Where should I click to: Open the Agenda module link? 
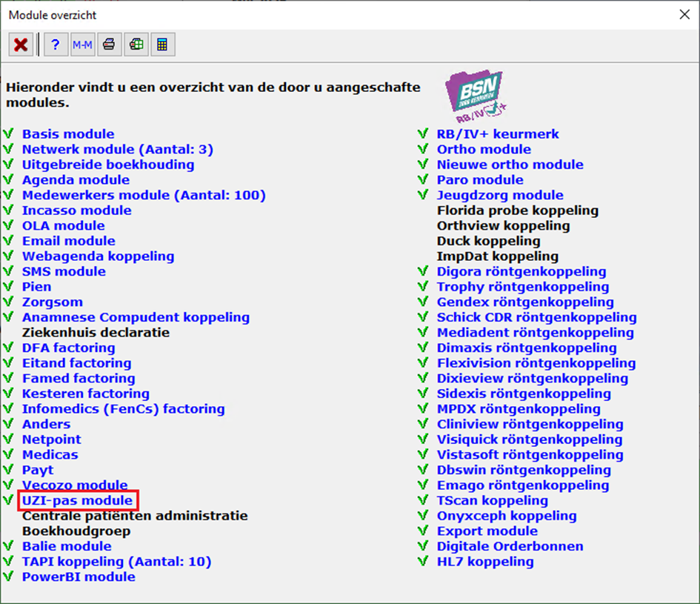[x=76, y=179]
